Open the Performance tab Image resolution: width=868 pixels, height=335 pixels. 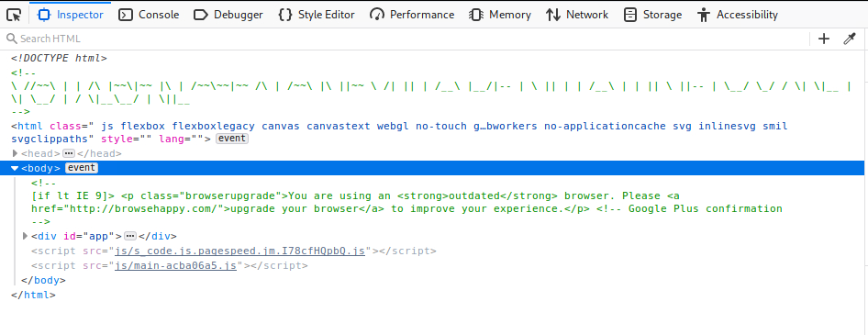click(412, 15)
